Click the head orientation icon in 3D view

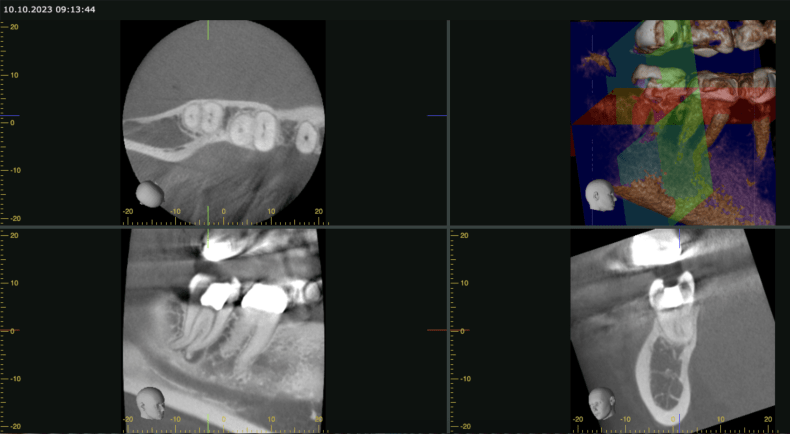[x=600, y=195]
